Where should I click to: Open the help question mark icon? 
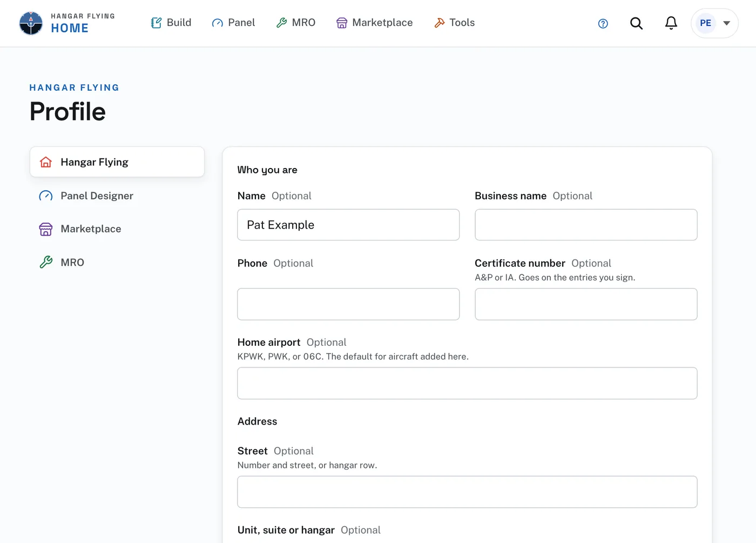[603, 23]
